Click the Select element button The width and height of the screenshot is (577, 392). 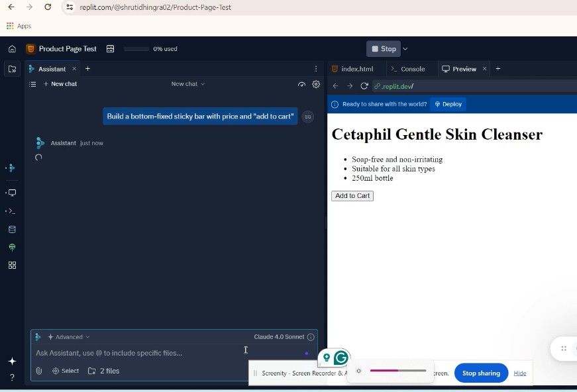[66, 371]
